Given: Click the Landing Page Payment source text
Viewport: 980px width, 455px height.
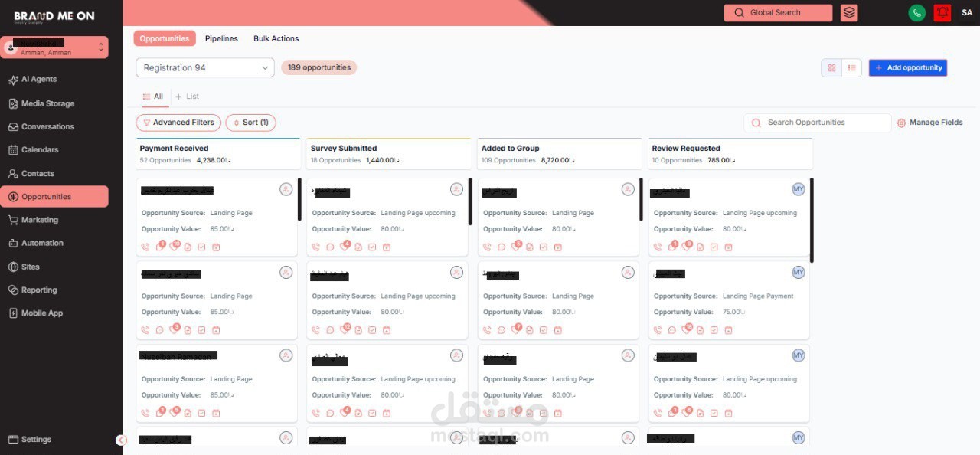Looking at the screenshot, I should [x=758, y=296].
